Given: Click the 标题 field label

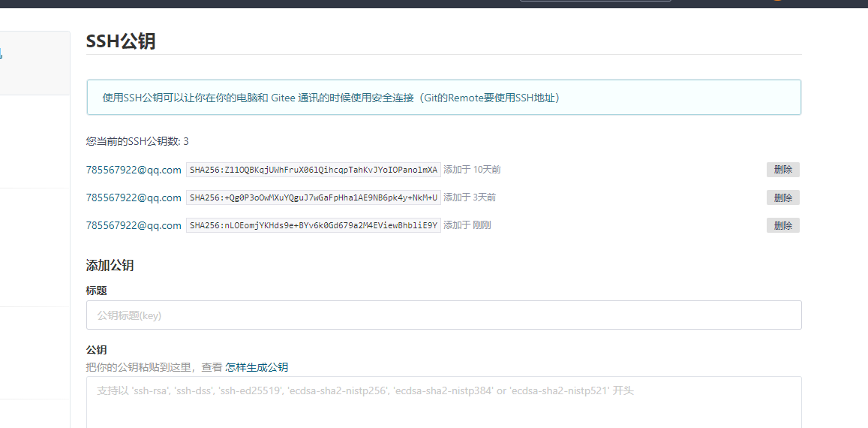Looking at the screenshot, I should coord(96,291).
